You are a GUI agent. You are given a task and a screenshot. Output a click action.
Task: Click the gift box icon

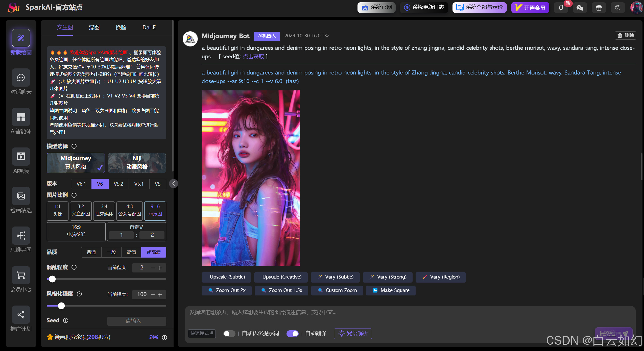pos(599,8)
